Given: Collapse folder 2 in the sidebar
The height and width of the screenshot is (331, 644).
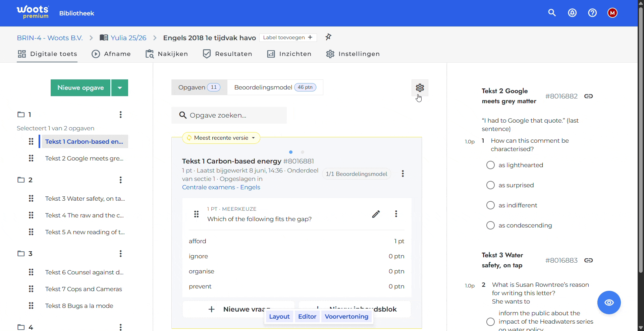Looking at the screenshot, I should point(21,180).
